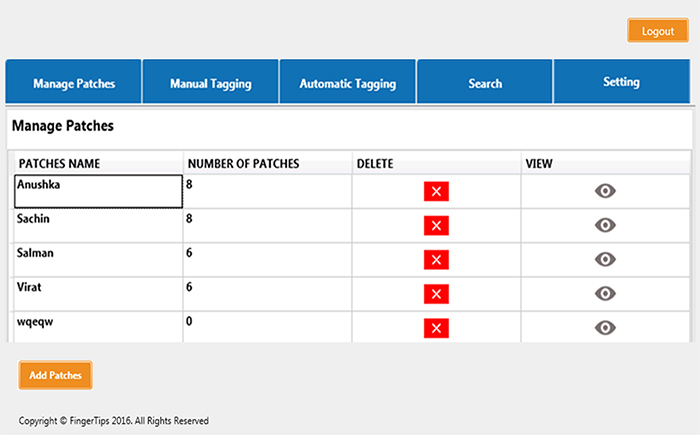Switch to the Manage Patches tab

click(x=74, y=83)
